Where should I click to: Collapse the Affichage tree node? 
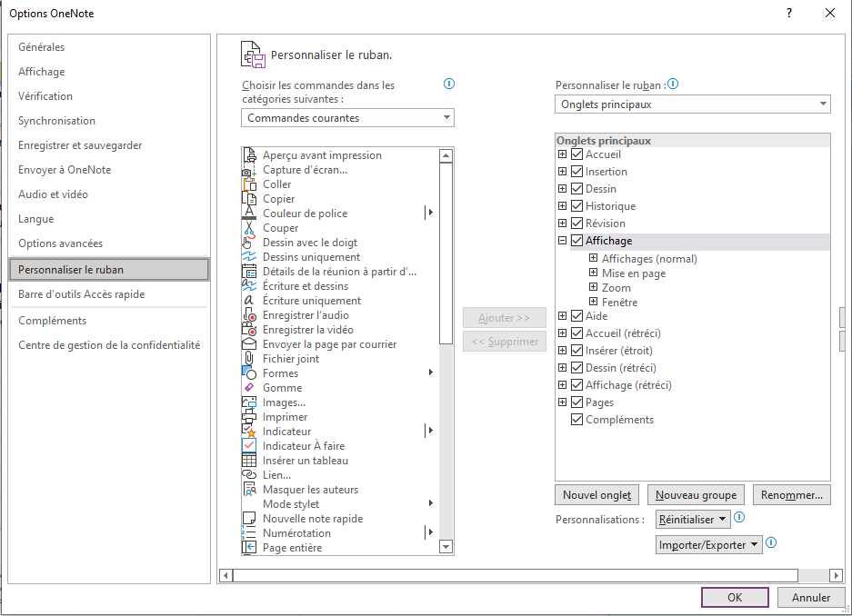(x=562, y=241)
